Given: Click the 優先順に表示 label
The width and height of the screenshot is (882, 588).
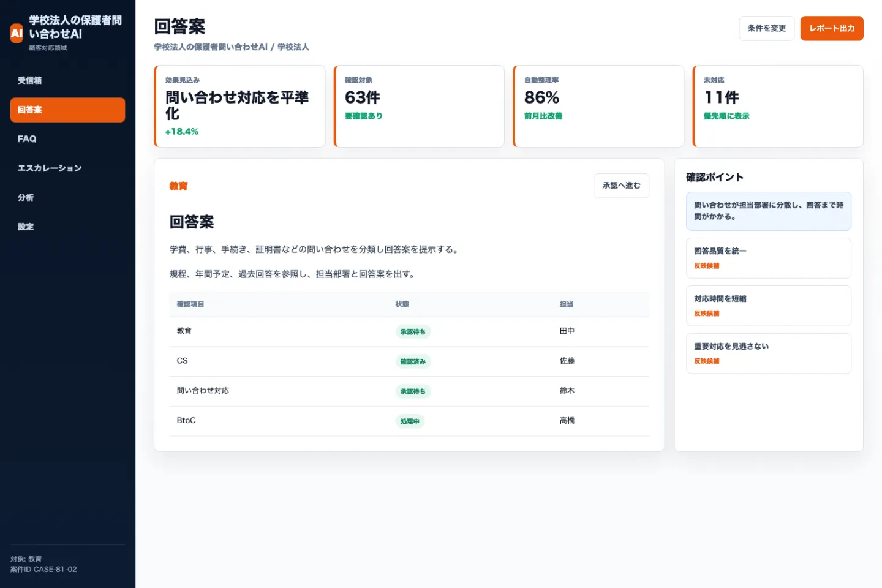Looking at the screenshot, I should (x=726, y=116).
